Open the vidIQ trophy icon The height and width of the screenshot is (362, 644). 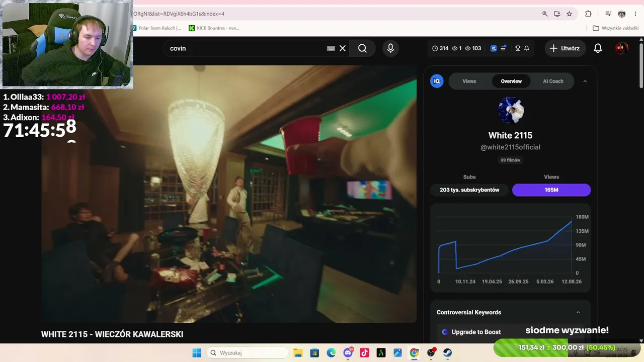pyautogui.click(x=518, y=48)
